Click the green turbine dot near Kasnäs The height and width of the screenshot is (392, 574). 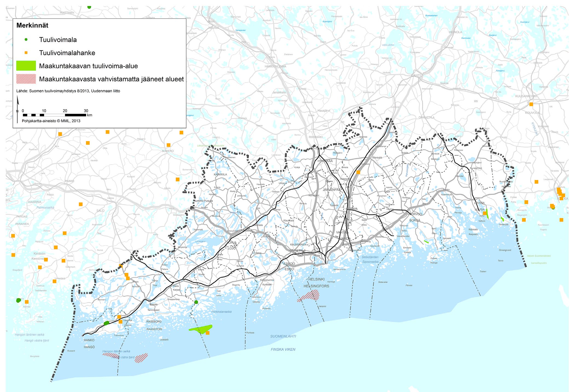18,300
